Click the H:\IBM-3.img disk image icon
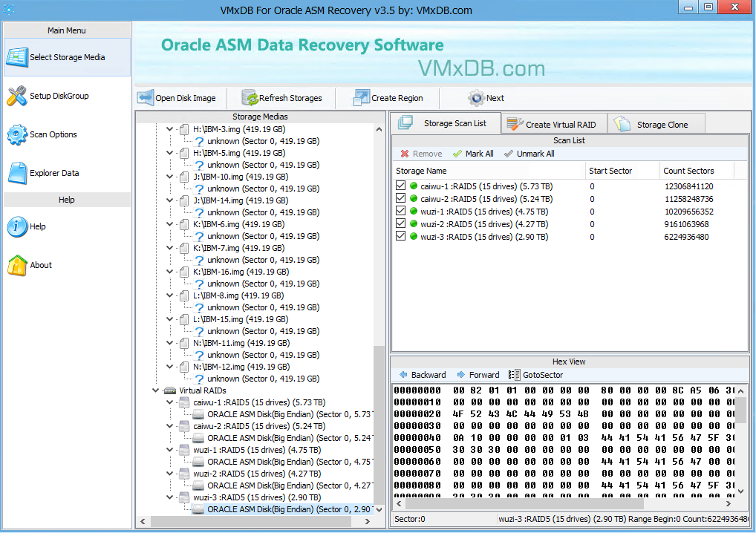Screen dimensions: 756x533 pos(183,129)
